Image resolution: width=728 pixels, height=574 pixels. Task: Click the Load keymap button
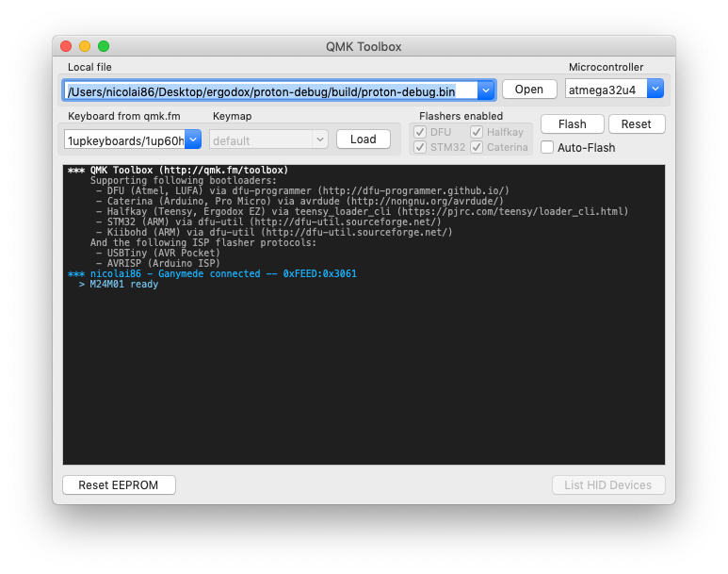[364, 139]
